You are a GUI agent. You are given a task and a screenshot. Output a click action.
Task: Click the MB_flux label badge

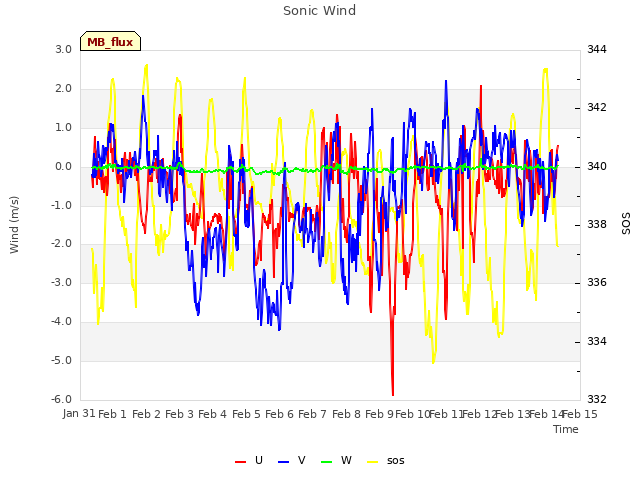(x=110, y=41)
